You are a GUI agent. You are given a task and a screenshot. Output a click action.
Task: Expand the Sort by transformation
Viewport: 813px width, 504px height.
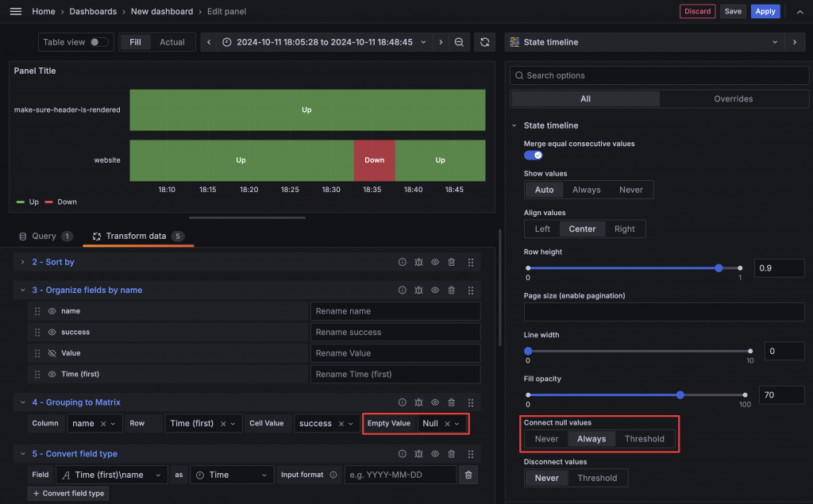click(22, 262)
